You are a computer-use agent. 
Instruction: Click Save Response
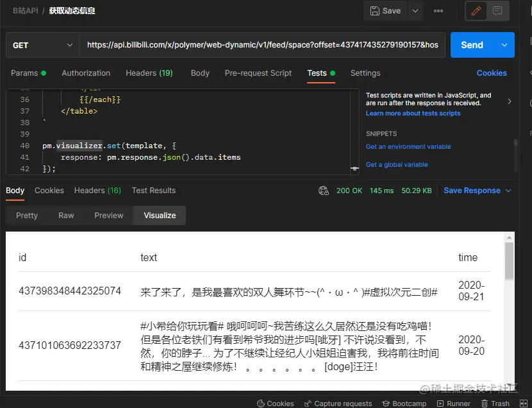472,191
